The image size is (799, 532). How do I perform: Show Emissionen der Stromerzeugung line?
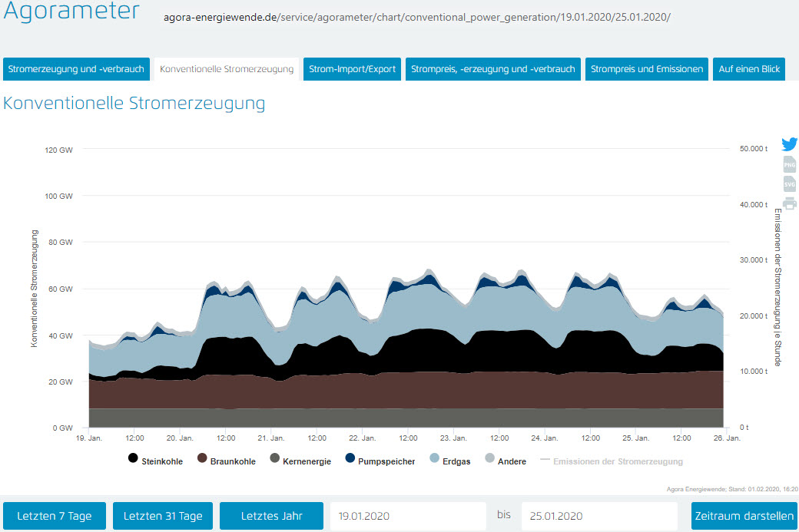(x=612, y=461)
